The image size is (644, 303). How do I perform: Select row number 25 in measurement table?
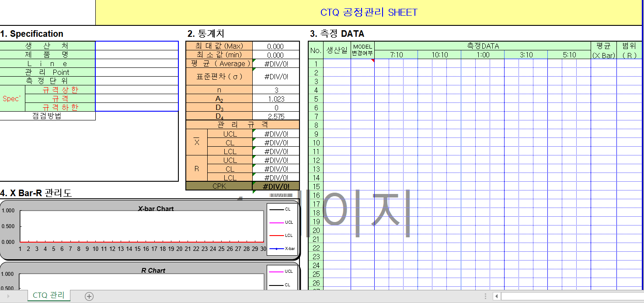tap(316, 274)
